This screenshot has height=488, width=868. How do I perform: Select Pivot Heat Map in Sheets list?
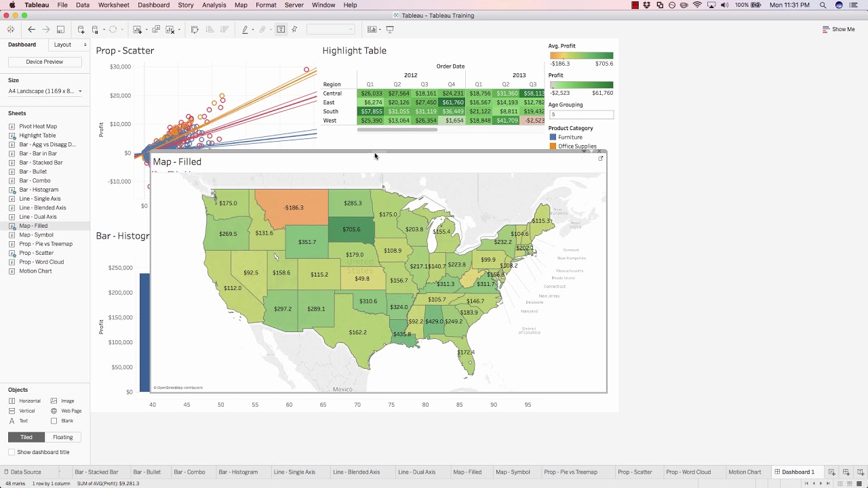[38, 126]
